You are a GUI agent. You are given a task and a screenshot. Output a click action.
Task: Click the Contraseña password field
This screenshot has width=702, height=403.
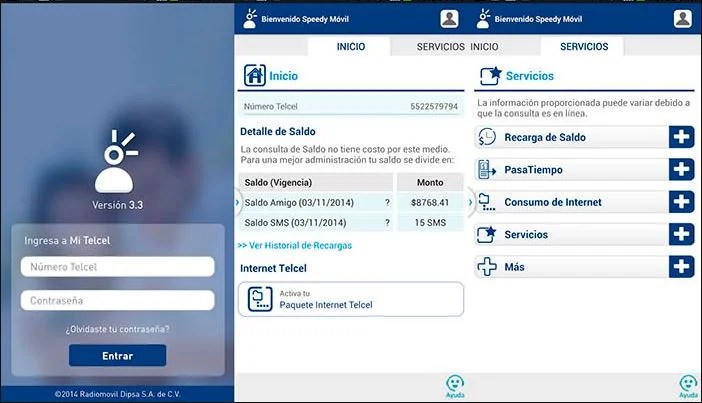(117, 300)
